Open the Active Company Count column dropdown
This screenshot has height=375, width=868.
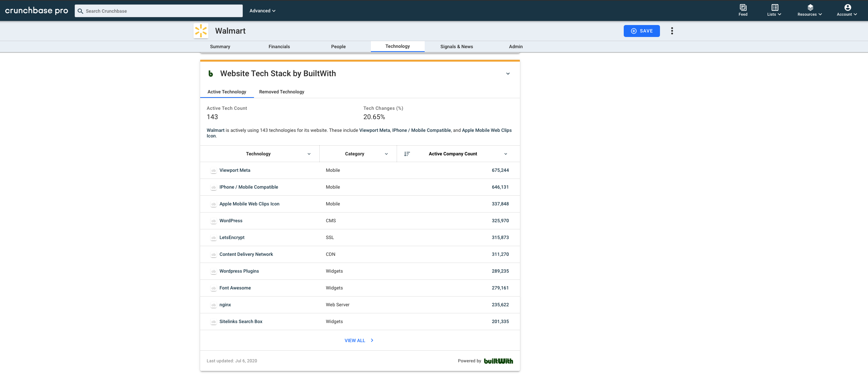(506, 154)
